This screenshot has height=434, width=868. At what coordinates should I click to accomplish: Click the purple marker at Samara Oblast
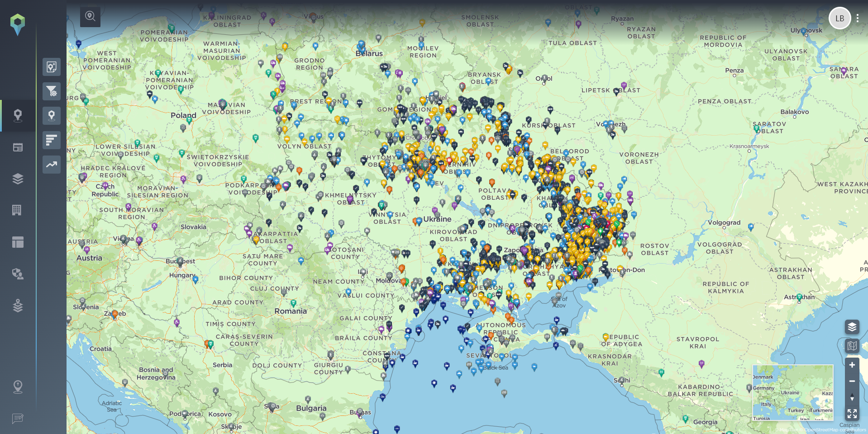(x=844, y=71)
